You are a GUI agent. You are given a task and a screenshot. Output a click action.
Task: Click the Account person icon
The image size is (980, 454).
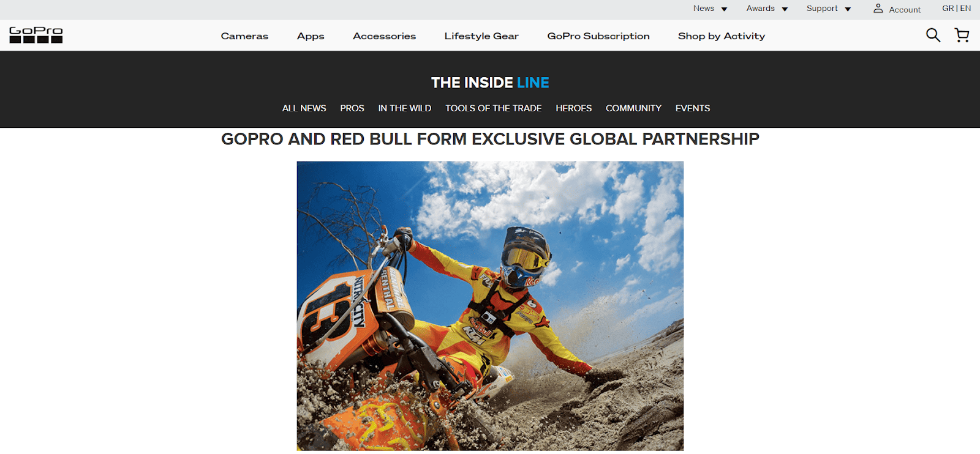pos(878,9)
